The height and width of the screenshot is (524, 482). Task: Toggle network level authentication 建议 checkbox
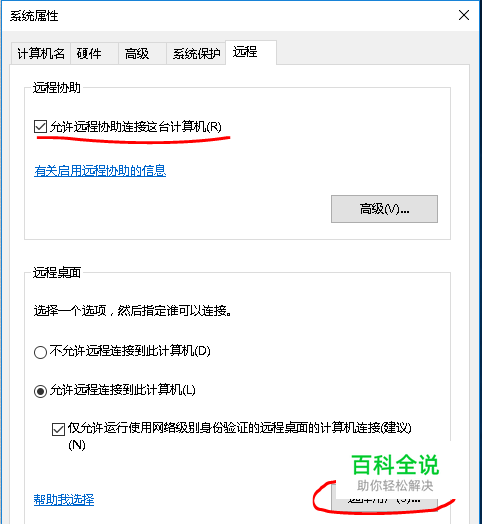point(58,429)
